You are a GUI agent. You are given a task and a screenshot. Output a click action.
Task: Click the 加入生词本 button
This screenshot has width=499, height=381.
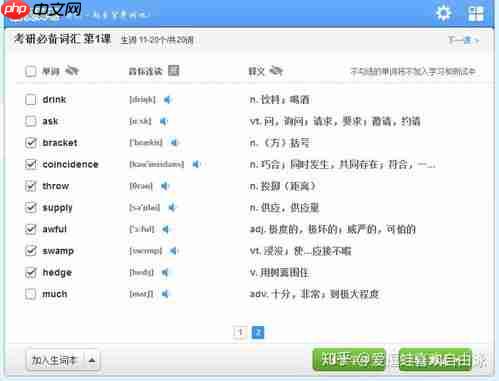(55, 360)
